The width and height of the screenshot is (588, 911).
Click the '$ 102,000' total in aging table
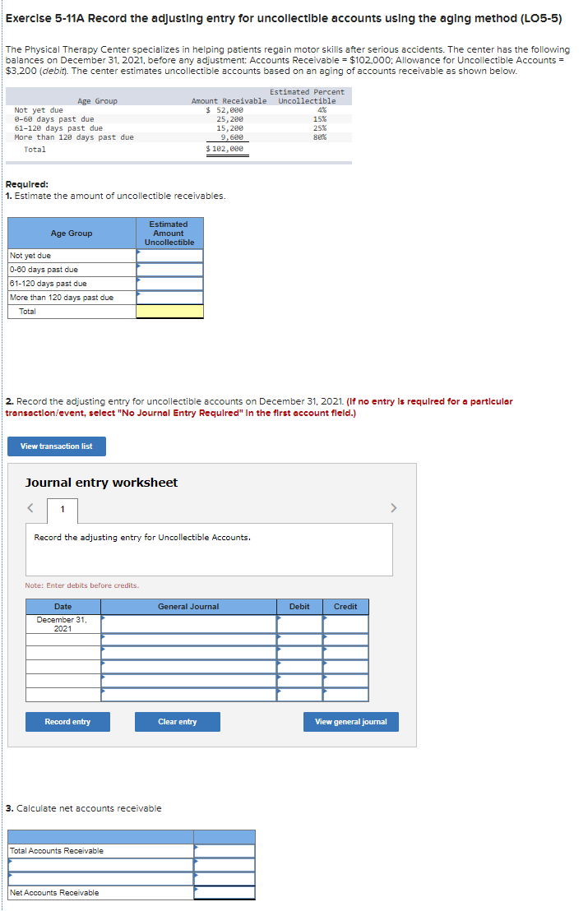tap(225, 149)
